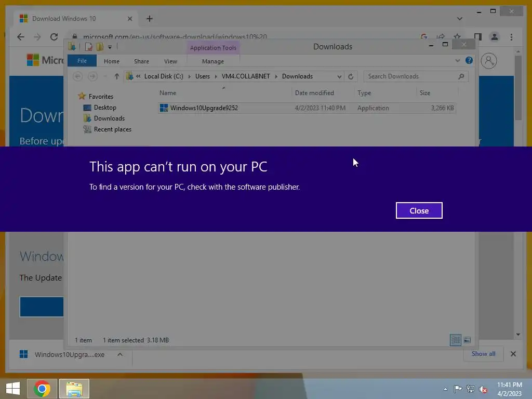Screen dimensions: 532x399
Task: Open the View ribbon tab
Action: pos(170,61)
